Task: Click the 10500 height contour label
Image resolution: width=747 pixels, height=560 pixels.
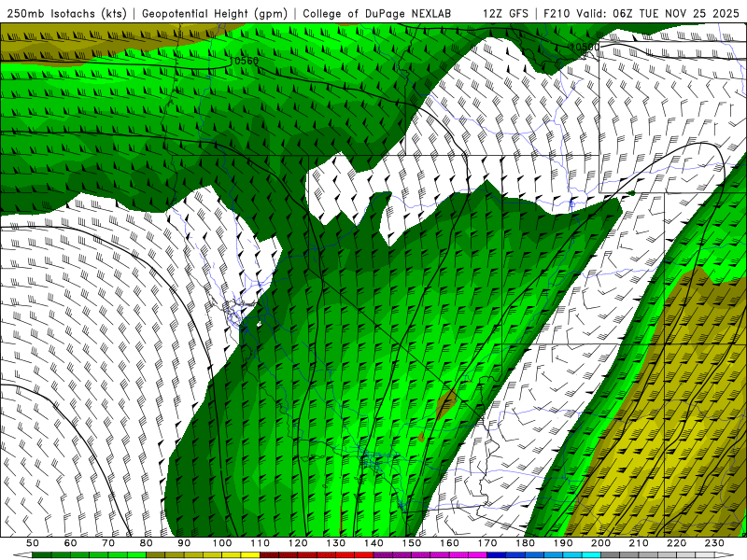Action: point(585,47)
